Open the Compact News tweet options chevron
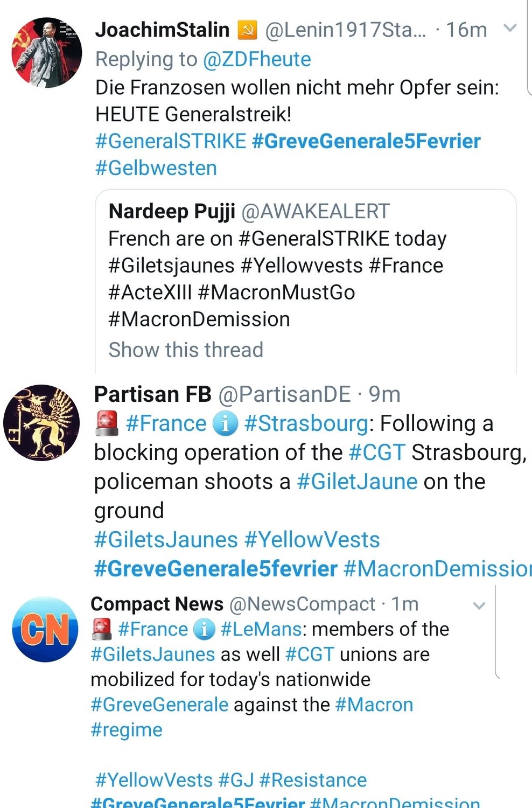The width and height of the screenshot is (532, 808). [x=479, y=605]
